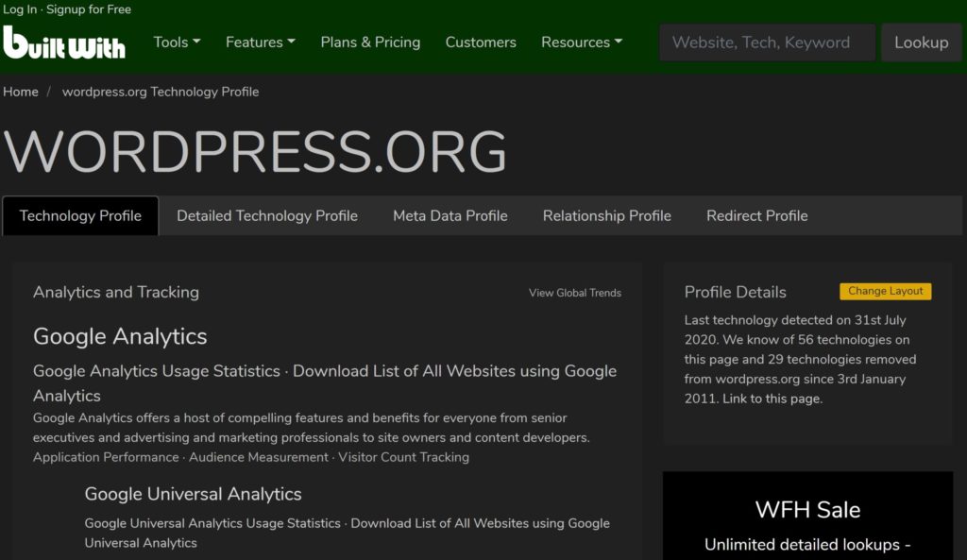
Task: Click Signup for Free link
Action: [x=89, y=9]
